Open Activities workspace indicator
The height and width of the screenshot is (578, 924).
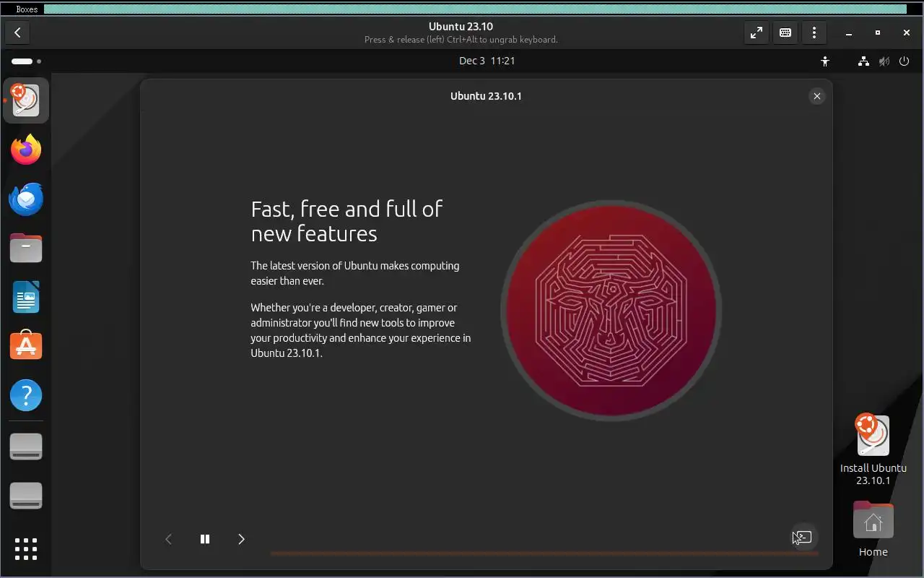pyautogui.click(x=26, y=61)
